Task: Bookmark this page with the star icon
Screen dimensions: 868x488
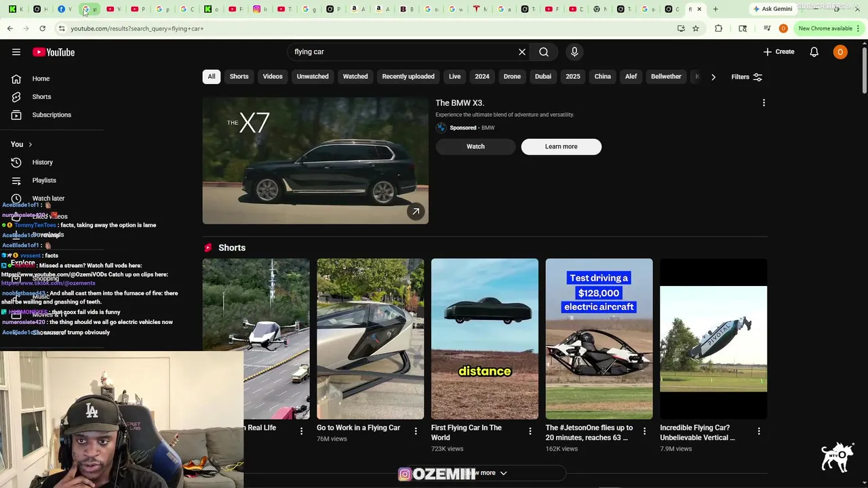Action: pos(696,28)
